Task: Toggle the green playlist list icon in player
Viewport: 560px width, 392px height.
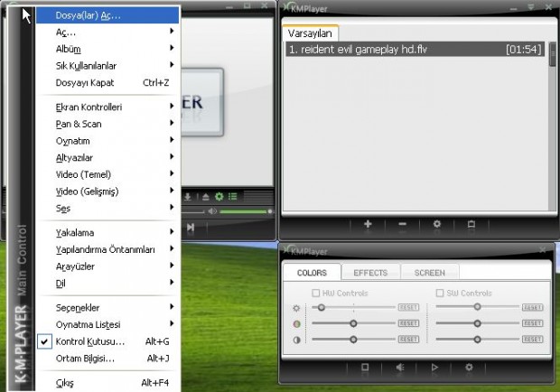Action: point(233,196)
